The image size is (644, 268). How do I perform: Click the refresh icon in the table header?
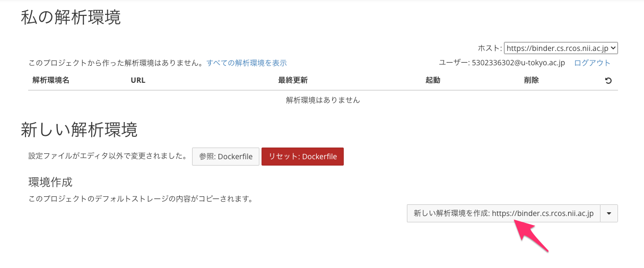coord(608,81)
